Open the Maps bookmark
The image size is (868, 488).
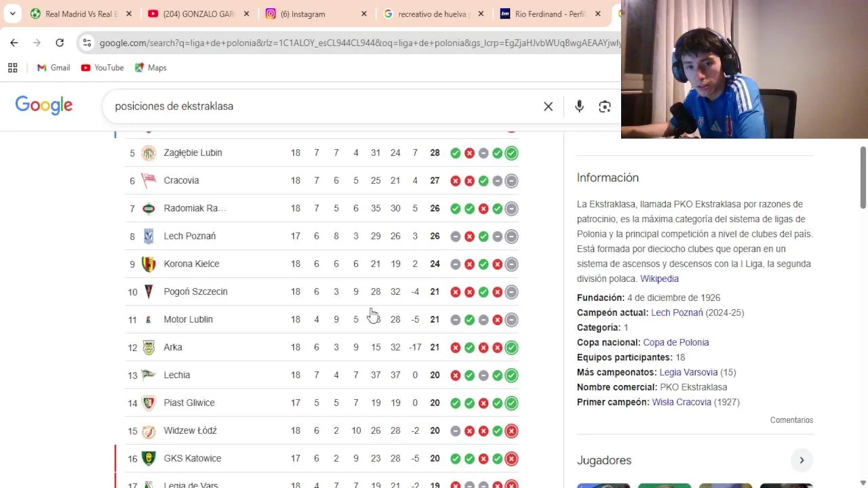pos(151,68)
